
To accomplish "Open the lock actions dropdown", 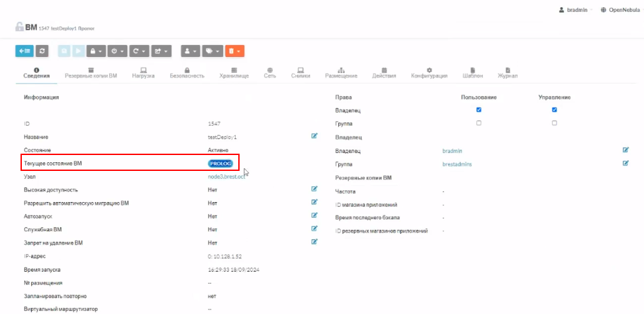I will point(97,50).
